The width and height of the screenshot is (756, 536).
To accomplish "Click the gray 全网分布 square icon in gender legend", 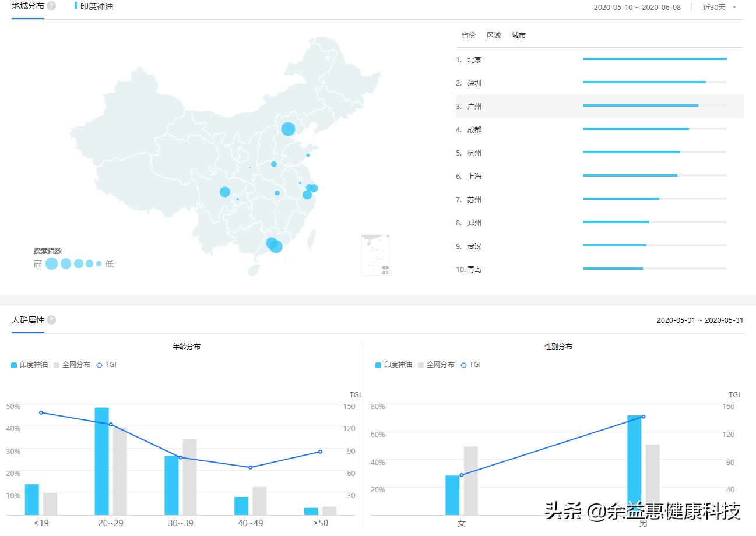I will click(x=421, y=365).
